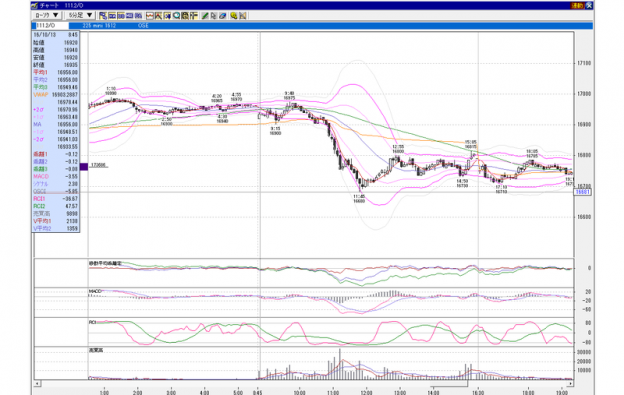Select the green pencil drawing tool
This screenshot has height=395, width=624.
pyautogui.click(x=205, y=16)
